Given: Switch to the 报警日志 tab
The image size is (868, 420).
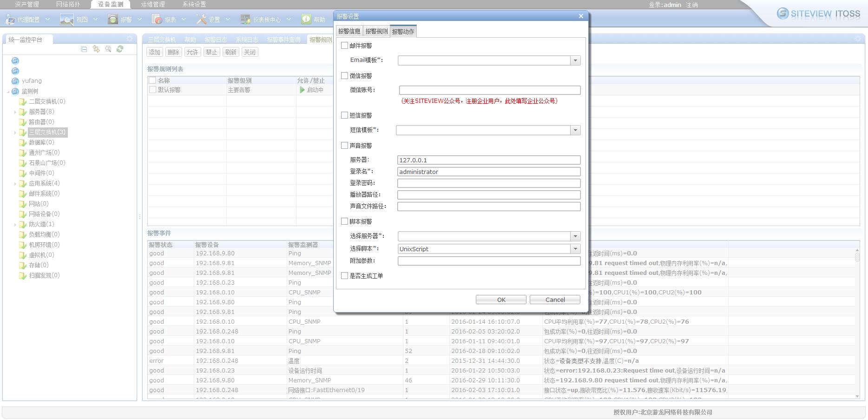Looking at the screenshot, I should click(x=216, y=40).
